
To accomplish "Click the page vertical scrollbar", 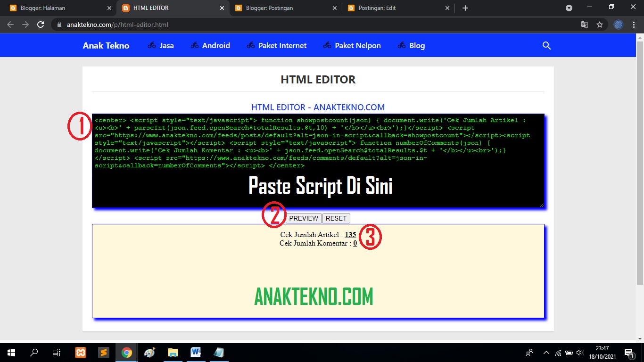I will point(640,163).
